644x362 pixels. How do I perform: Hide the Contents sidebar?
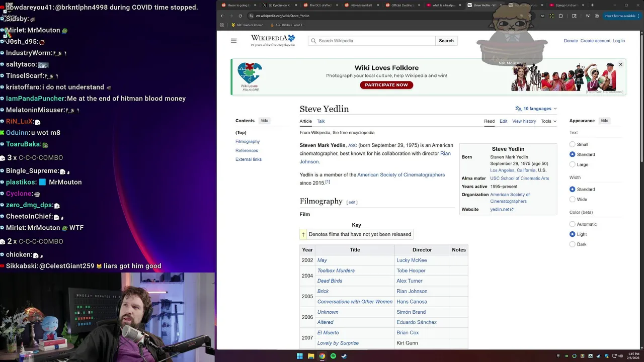(264, 121)
